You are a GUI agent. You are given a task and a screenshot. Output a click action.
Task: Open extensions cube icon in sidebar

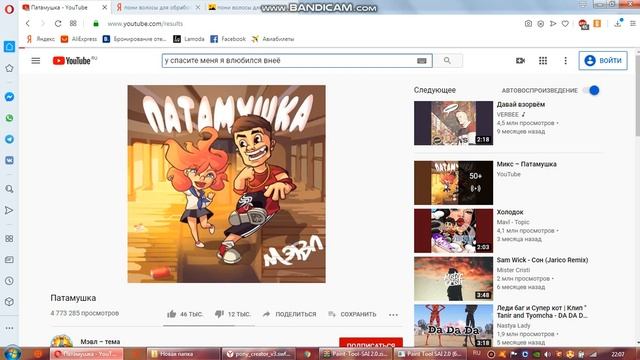tap(9, 302)
